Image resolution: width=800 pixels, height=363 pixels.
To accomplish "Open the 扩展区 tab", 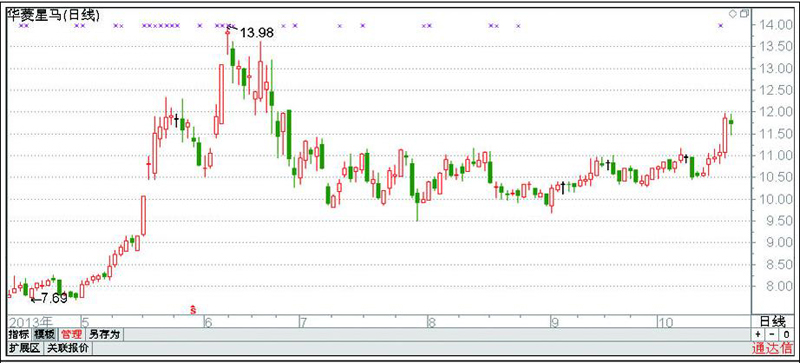I will [25, 348].
